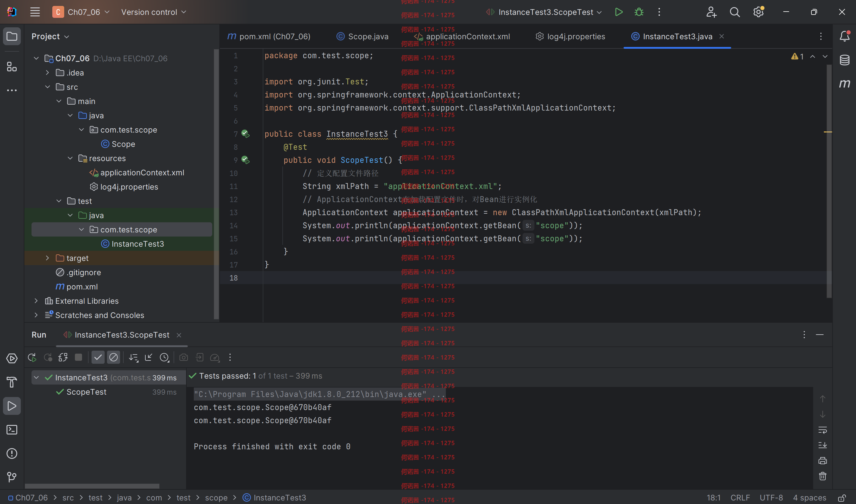This screenshot has width=856, height=504.
Task: Run InstanceTest3.ScopeTest with the green play button
Action: coord(619,12)
